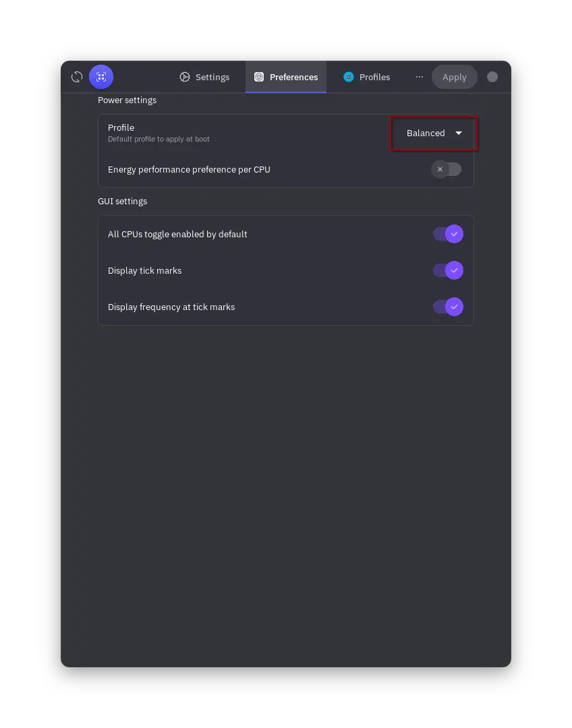The height and width of the screenshot is (728, 572).
Task: Click the gear icon beside Settings
Action: tap(184, 77)
